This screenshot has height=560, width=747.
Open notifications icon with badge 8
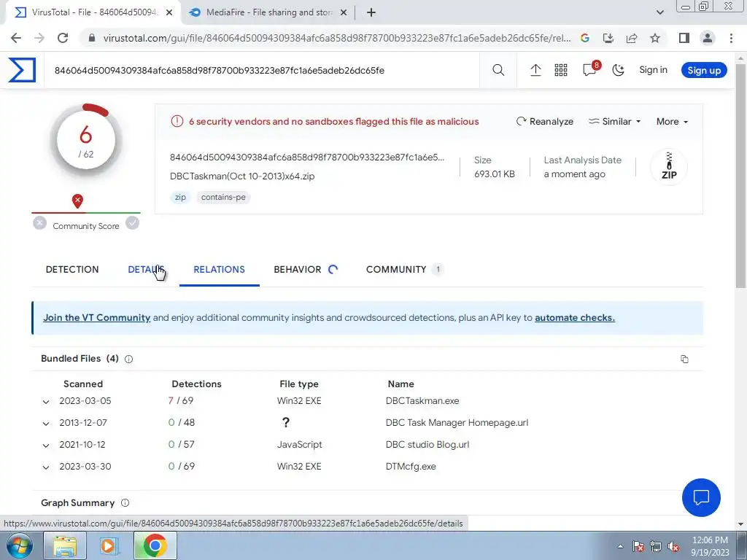tap(591, 69)
